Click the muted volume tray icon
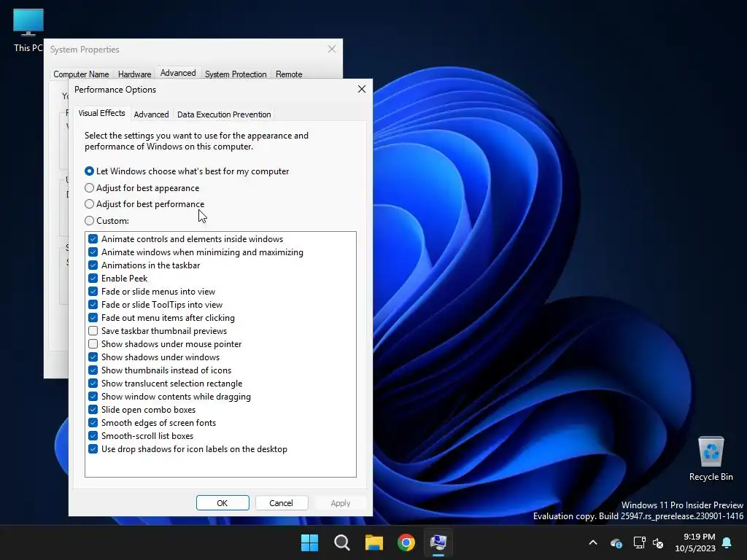747x560 pixels. [x=658, y=542]
